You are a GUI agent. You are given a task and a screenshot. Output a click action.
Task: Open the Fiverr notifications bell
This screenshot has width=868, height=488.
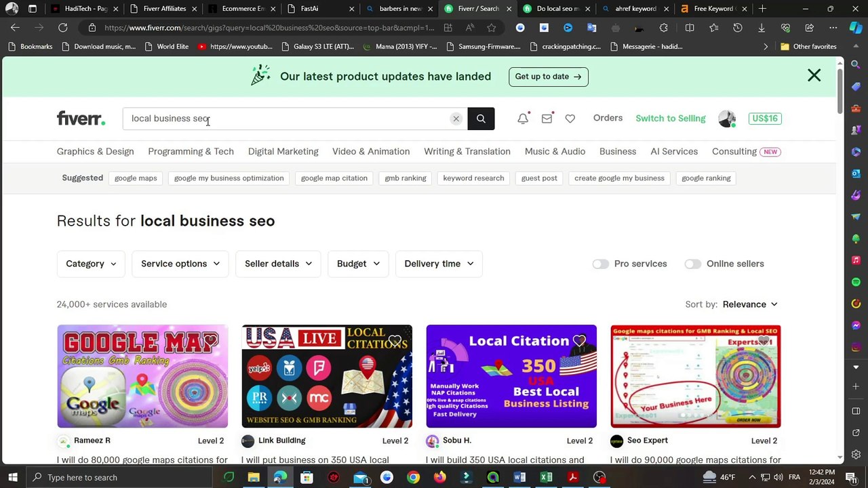click(x=523, y=119)
